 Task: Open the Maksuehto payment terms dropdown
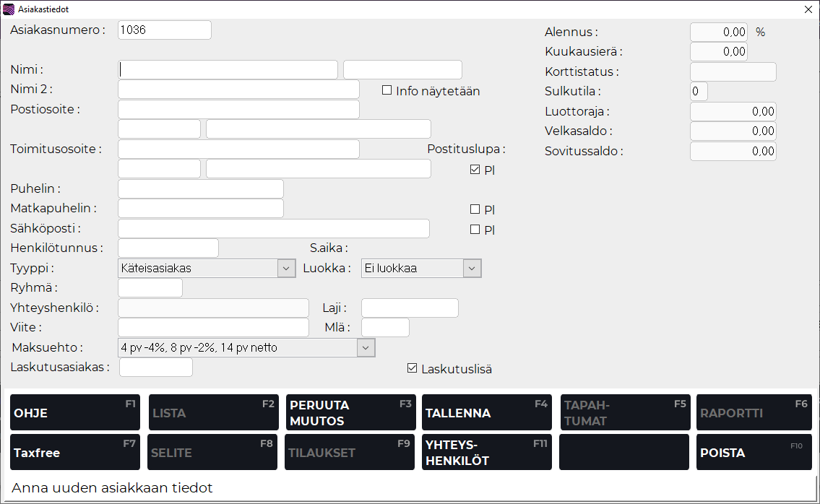tap(366, 347)
